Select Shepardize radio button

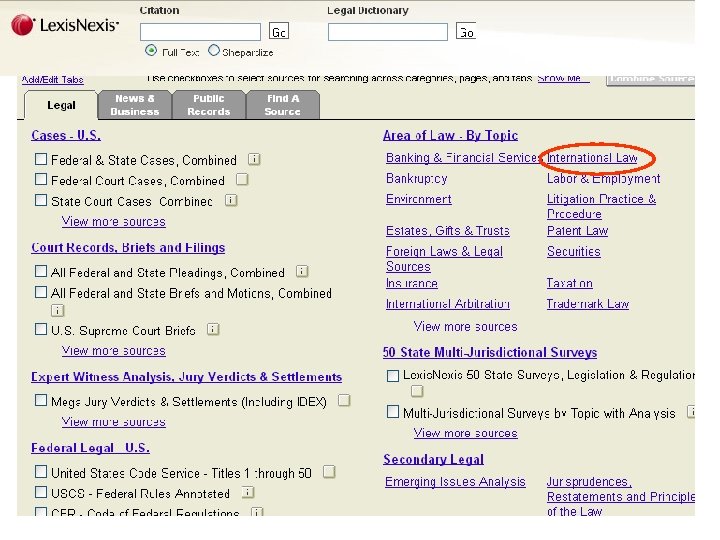pyautogui.click(x=214, y=51)
